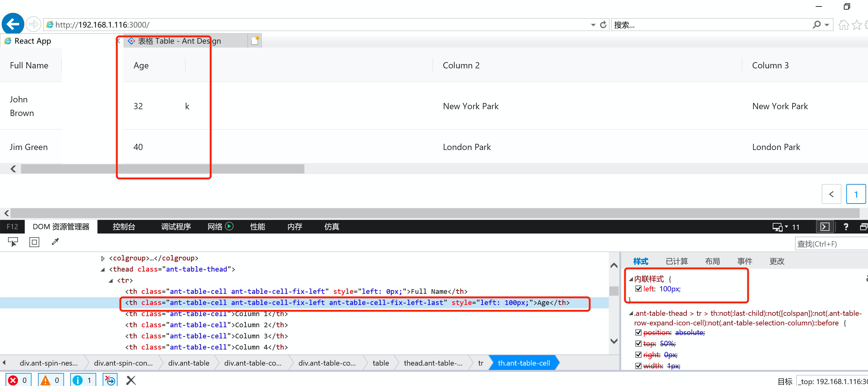This screenshot has height=386, width=868.
Task: Toggle the position absolute checkbox
Action: pyautogui.click(x=638, y=332)
